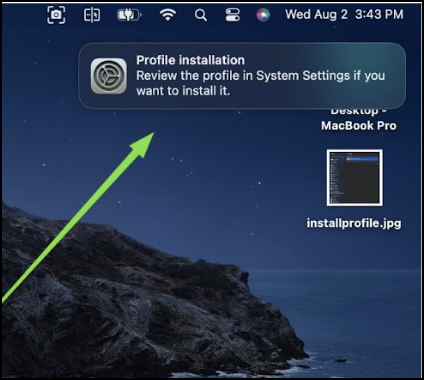Select the Desktop - MacBook Pro item label

coord(359,119)
